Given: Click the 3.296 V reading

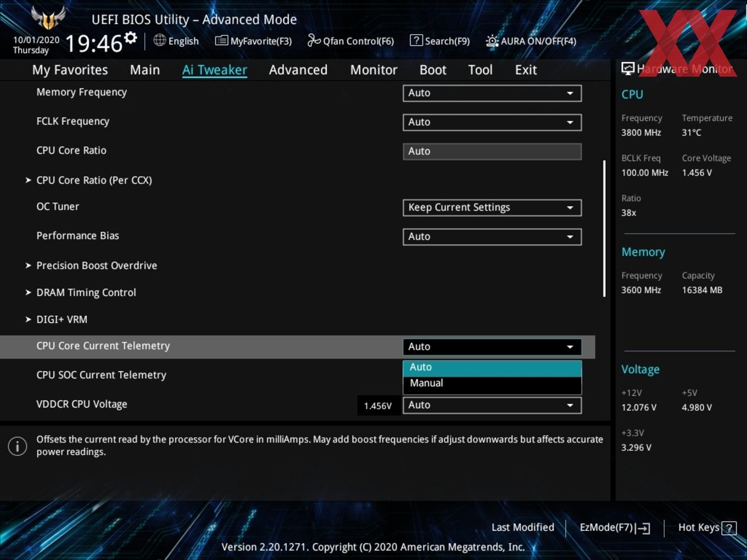Looking at the screenshot, I should point(637,448).
